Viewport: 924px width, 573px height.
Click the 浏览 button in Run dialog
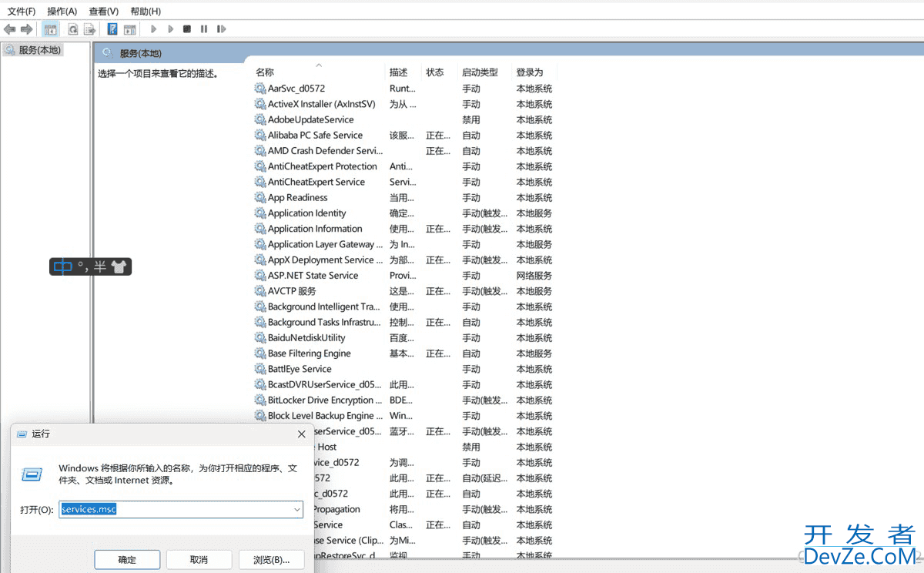(x=271, y=559)
